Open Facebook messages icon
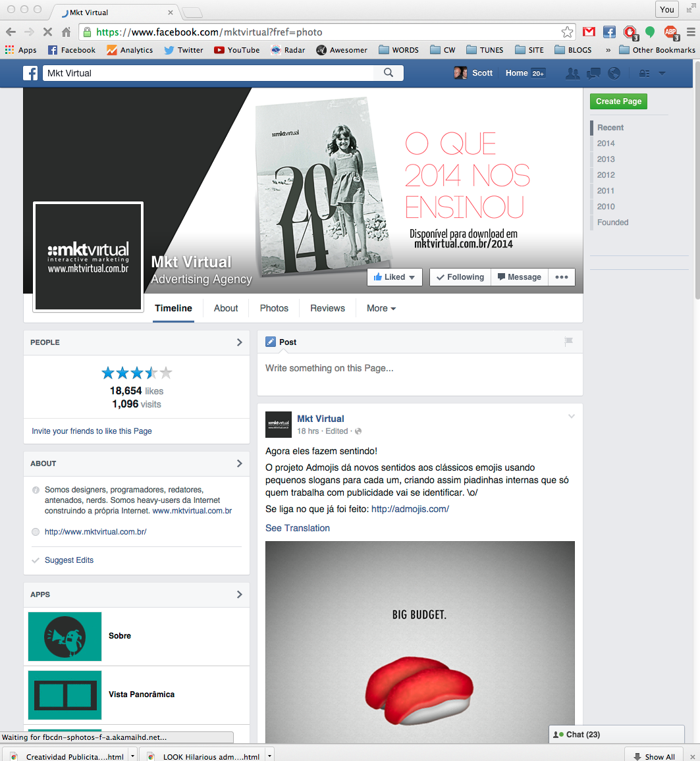This screenshot has height=761, width=700. pyautogui.click(x=593, y=73)
